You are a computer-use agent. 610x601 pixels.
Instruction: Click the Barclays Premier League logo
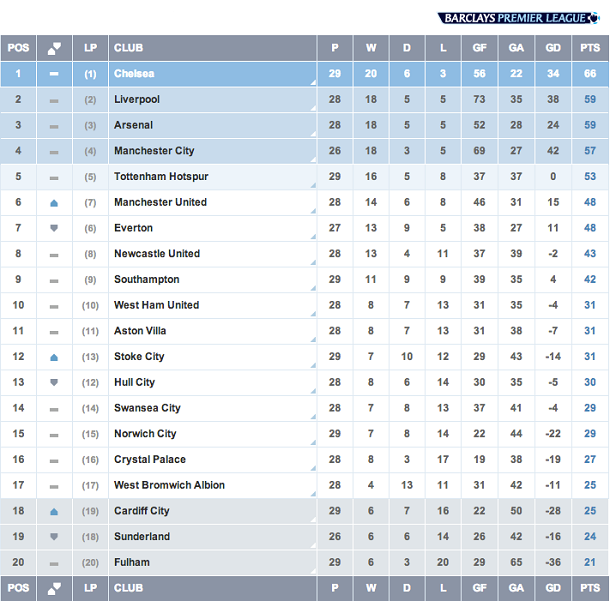point(518,18)
